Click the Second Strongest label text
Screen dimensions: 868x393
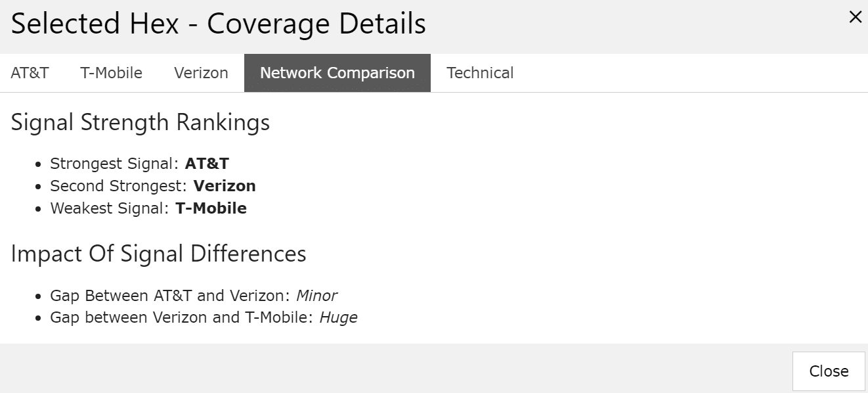119,186
